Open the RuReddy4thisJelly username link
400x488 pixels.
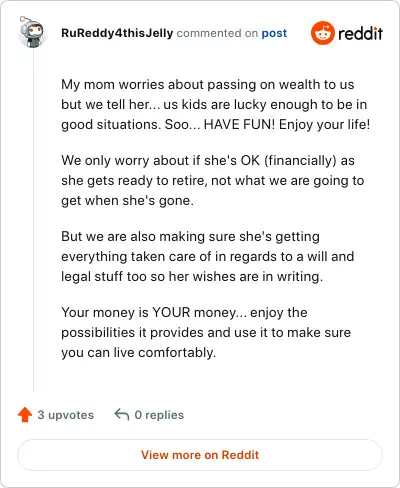point(117,33)
